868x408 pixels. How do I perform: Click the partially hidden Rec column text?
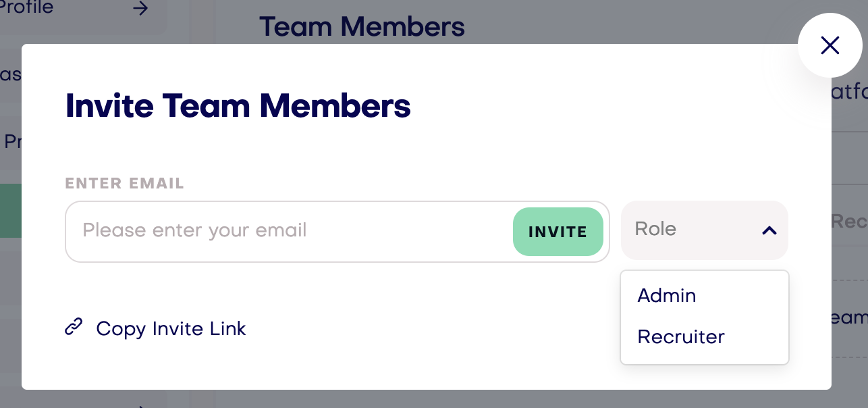pos(849,221)
